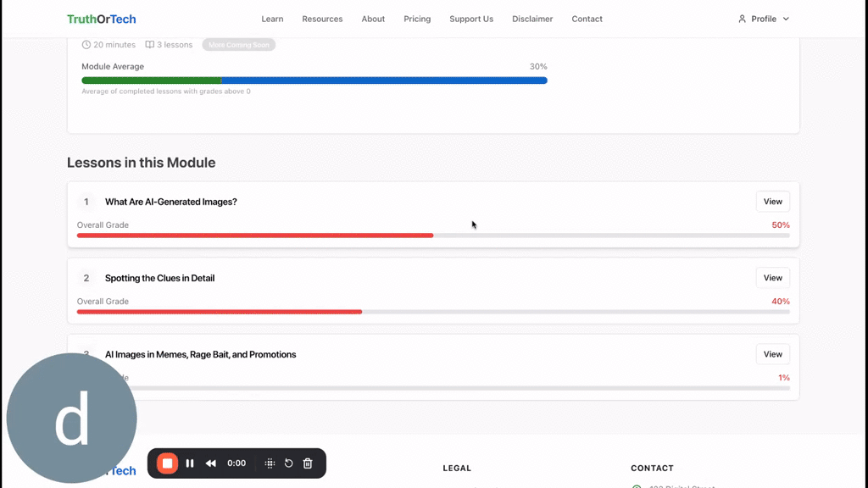This screenshot has width=868, height=488.
Task: Click the 1% grade value
Action: pos(784,378)
